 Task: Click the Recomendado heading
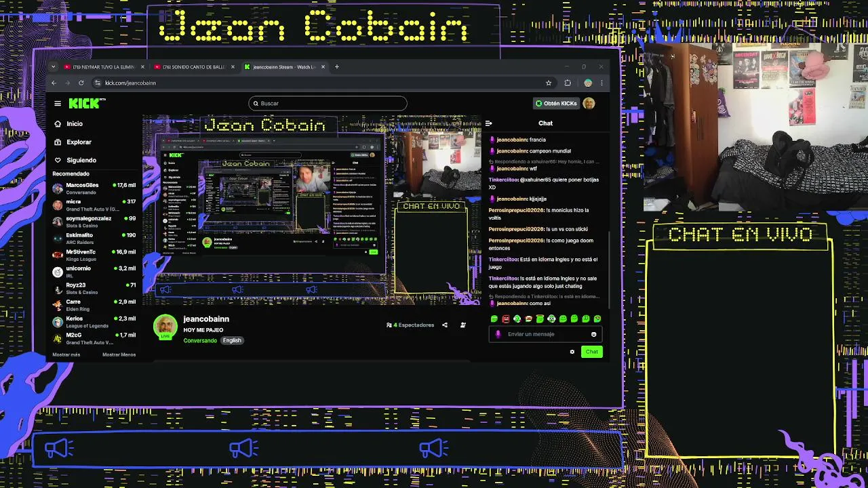tap(71, 174)
